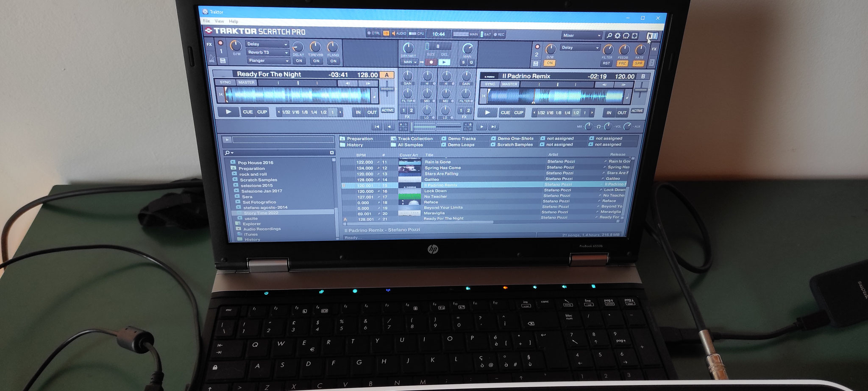Select 1/8 loop size on deck B
Screen dimensions: 868x391
[x=559, y=113]
